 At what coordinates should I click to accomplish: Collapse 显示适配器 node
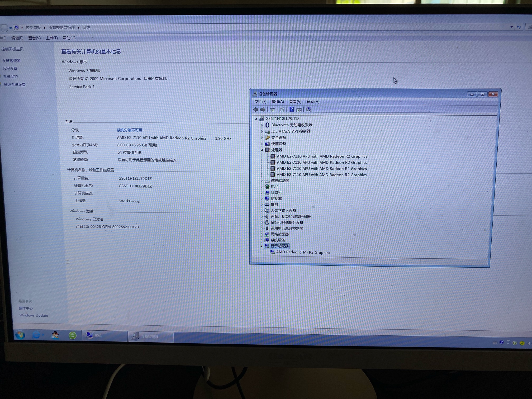point(262,246)
